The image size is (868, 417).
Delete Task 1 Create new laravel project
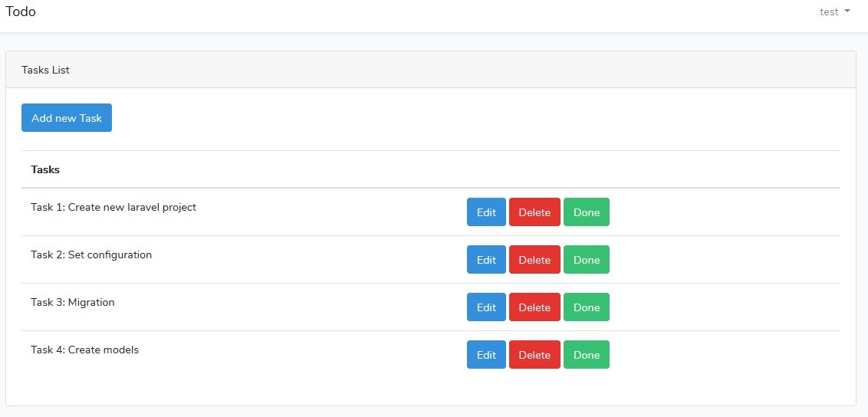pos(534,212)
